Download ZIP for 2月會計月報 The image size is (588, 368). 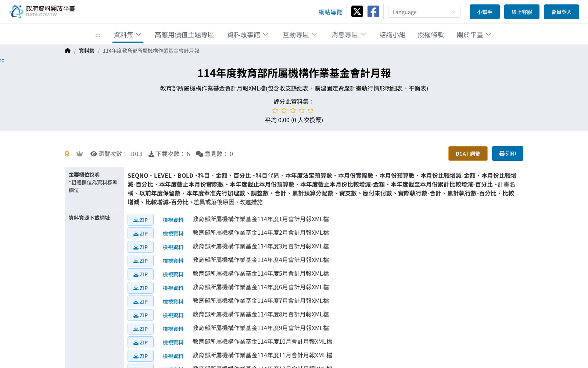(x=140, y=233)
